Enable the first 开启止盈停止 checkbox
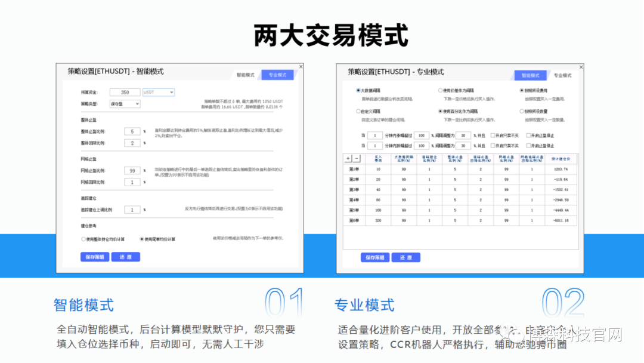644x363 pixels. pyautogui.click(x=528, y=136)
